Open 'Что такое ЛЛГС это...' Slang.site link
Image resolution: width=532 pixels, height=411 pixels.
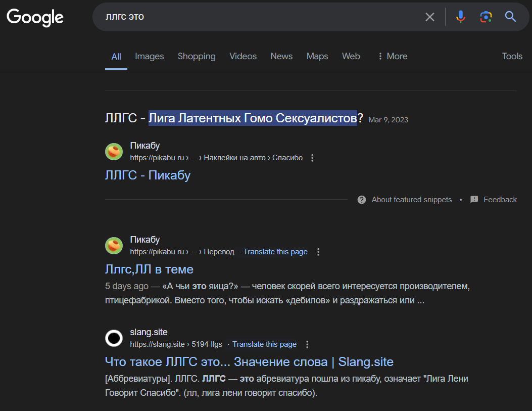tap(249, 362)
